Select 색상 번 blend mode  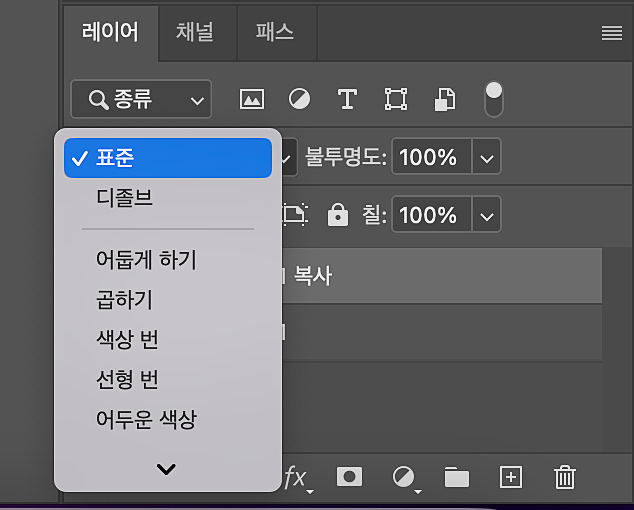click(168, 339)
